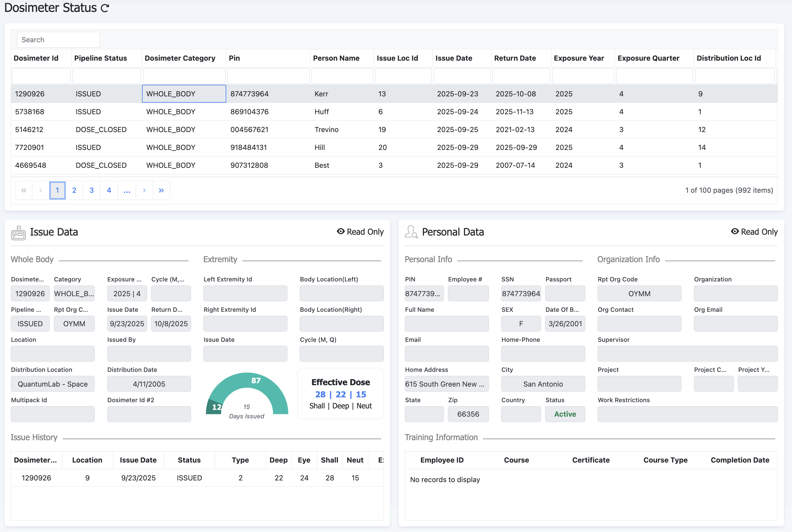Click the Person Name filter field
The image size is (792, 532).
pyautogui.click(x=342, y=76)
